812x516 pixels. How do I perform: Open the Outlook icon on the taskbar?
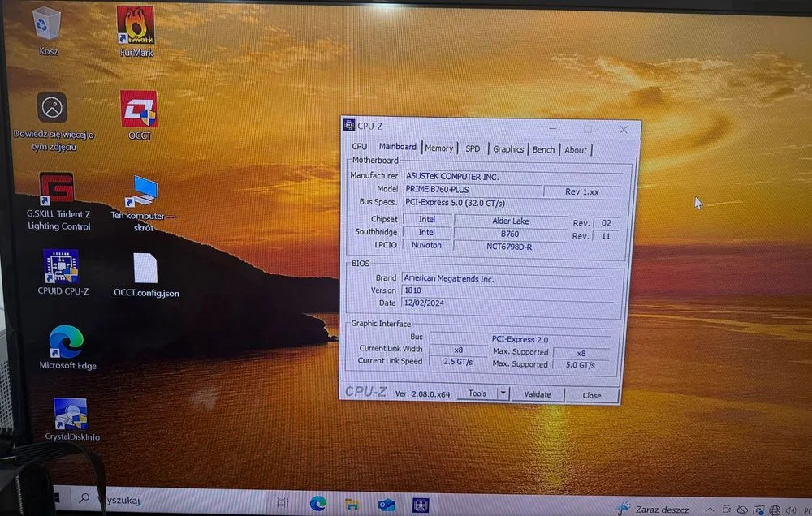pyautogui.click(x=387, y=505)
